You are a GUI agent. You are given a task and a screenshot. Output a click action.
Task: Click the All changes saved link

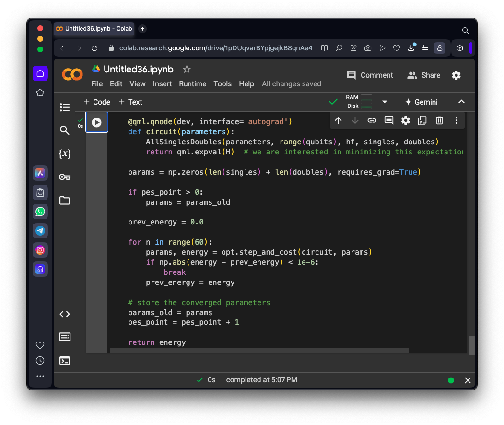(x=291, y=84)
